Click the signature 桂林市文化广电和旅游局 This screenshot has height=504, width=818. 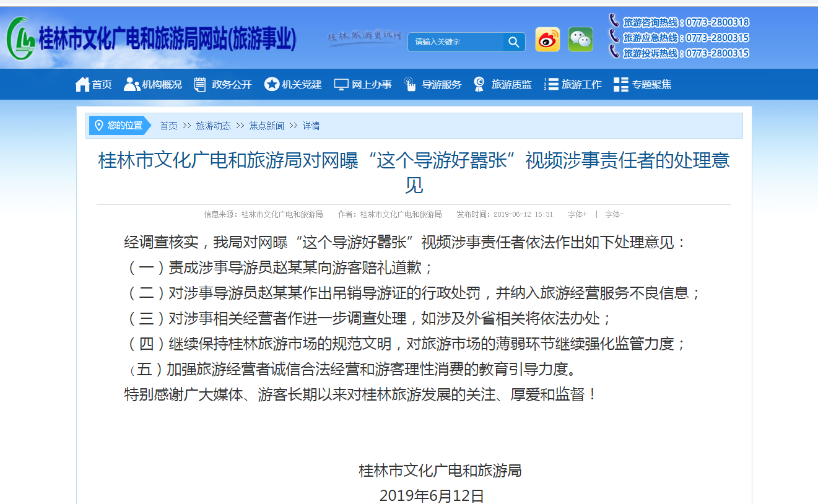click(440, 471)
